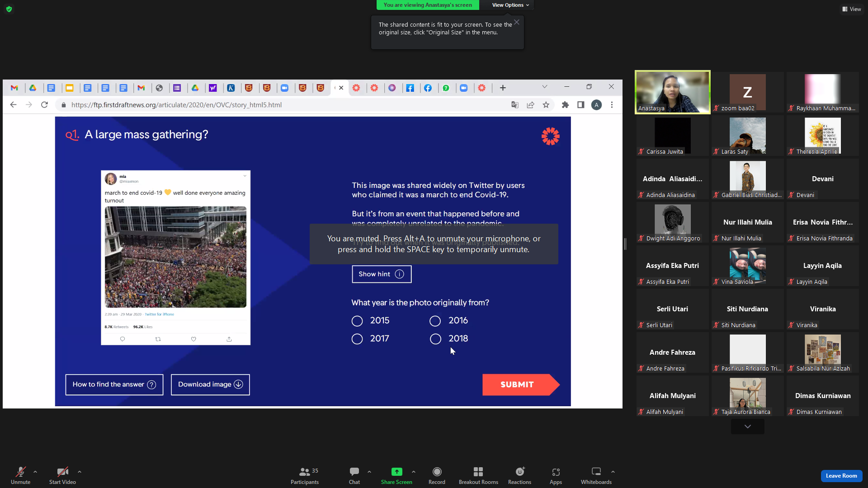868x488 pixels.
Task: Click the green encryption shield icon
Action: (9, 9)
